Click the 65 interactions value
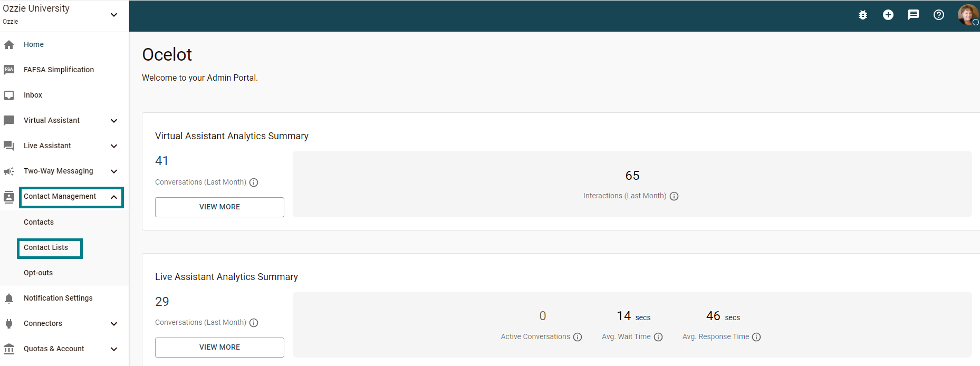980x366 pixels. click(x=632, y=176)
